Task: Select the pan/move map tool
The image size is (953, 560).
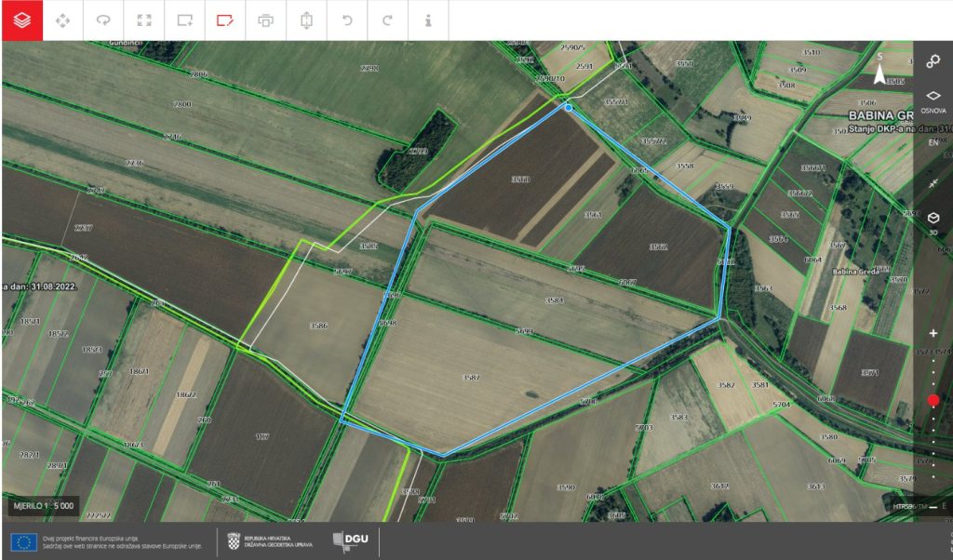Action: pos(62,20)
